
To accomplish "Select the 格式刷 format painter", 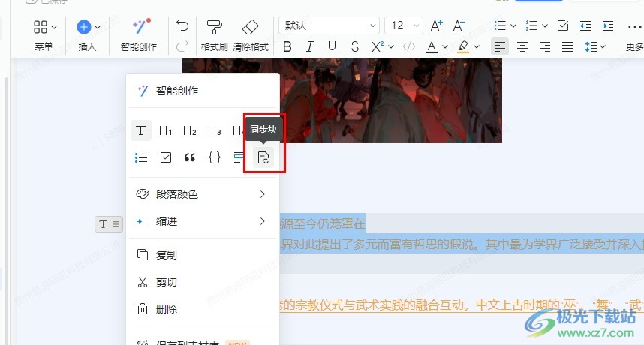I will pos(214,36).
